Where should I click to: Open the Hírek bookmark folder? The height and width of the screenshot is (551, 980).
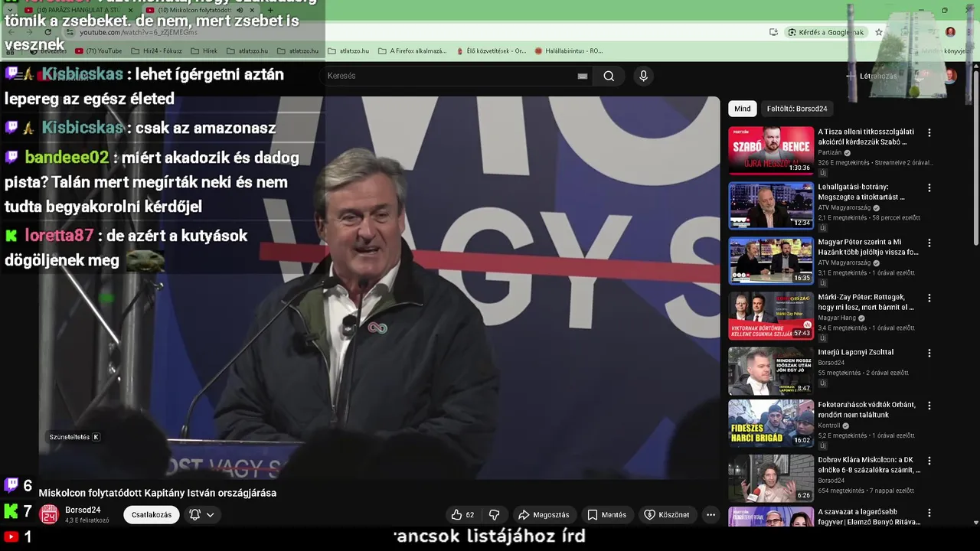coord(204,51)
